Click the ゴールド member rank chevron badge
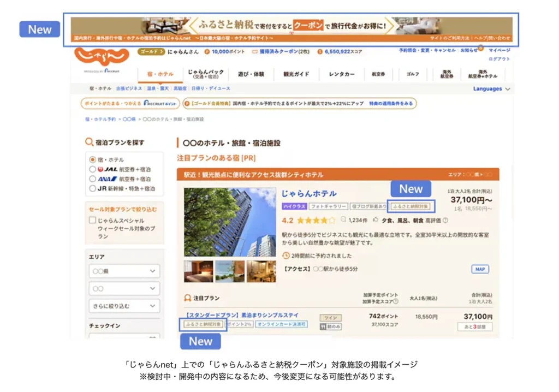Viewport: 559px width, 392px height. click(x=151, y=52)
